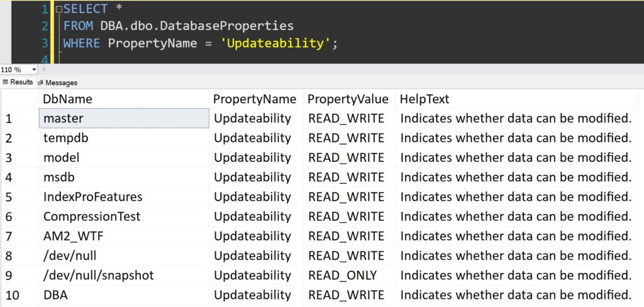This screenshot has width=644, height=307.
Task: Select the model database cell
Action: tap(124, 157)
